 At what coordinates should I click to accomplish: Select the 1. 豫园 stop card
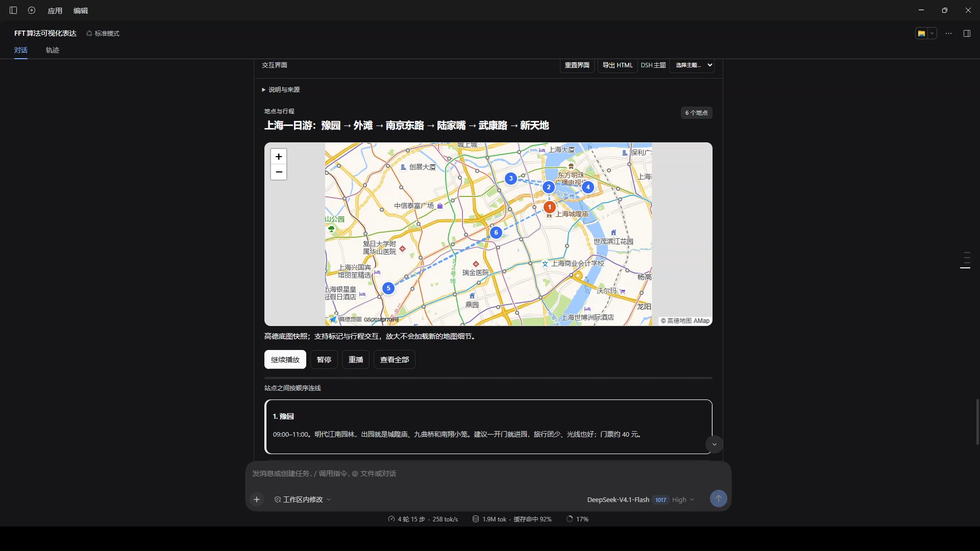488,427
